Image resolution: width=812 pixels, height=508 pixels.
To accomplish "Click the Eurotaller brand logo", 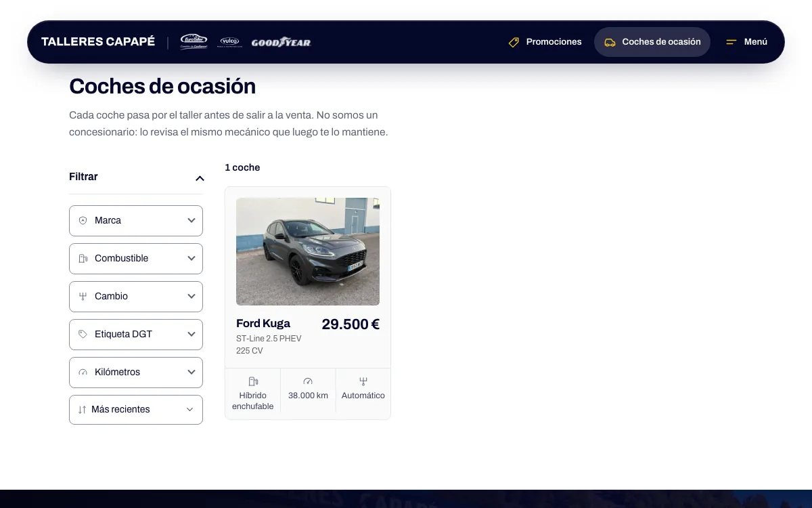I will (194, 42).
